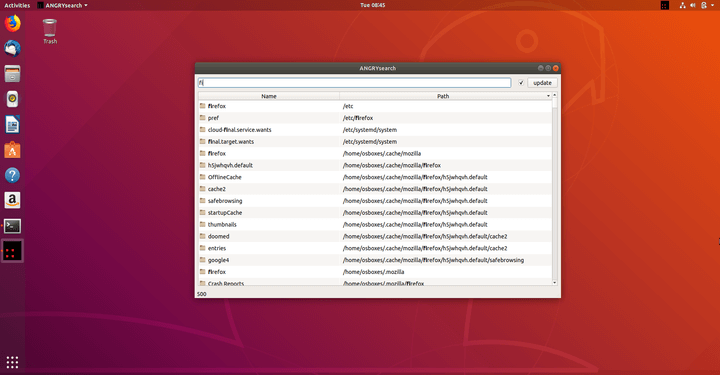This screenshot has height=375, width=720.
Task: Close the ANGRYsearch window
Action: coord(556,68)
